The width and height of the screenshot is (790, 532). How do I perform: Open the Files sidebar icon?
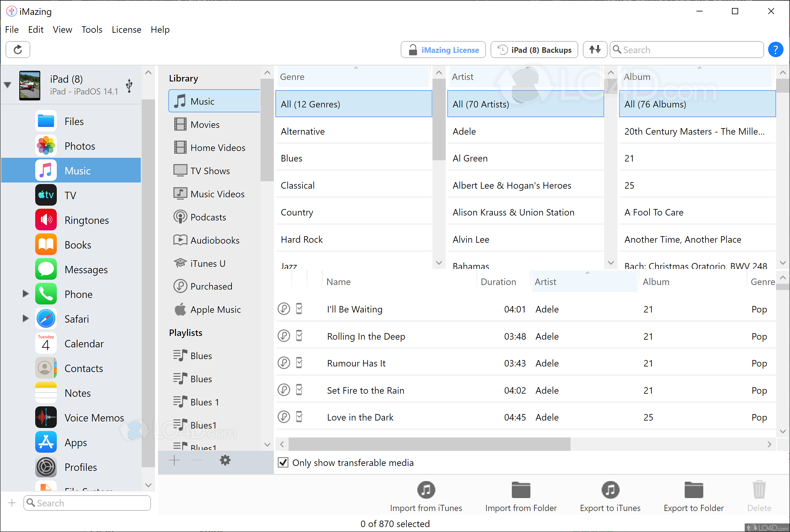pyautogui.click(x=46, y=121)
